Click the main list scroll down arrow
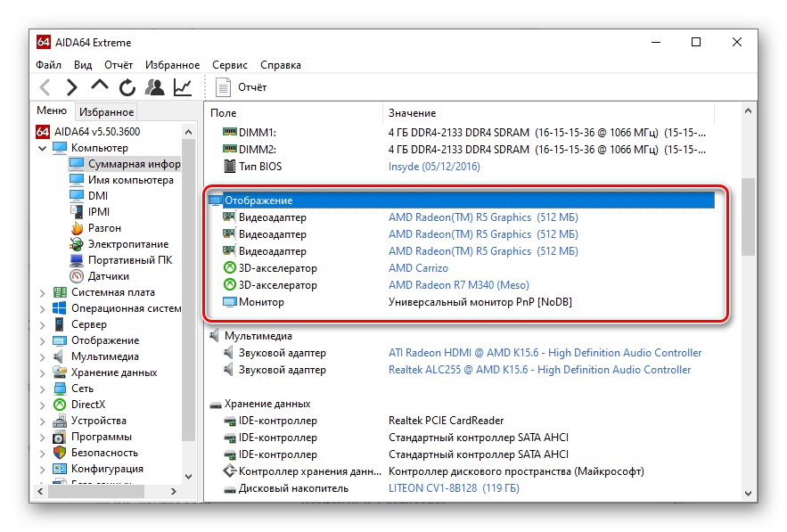The width and height of the screenshot is (787, 532). (x=748, y=494)
